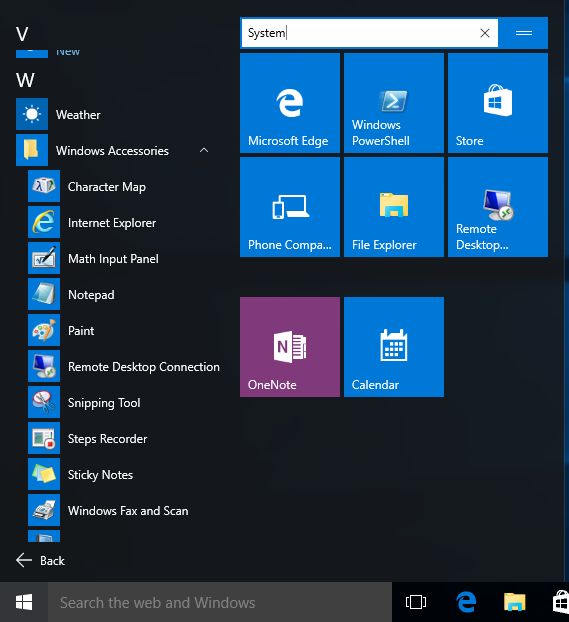The height and width of the screenshot is (622, 569).
Task: Click the group drag handle beside the name field
Action: pyautogui.click(x=523, y=33)
